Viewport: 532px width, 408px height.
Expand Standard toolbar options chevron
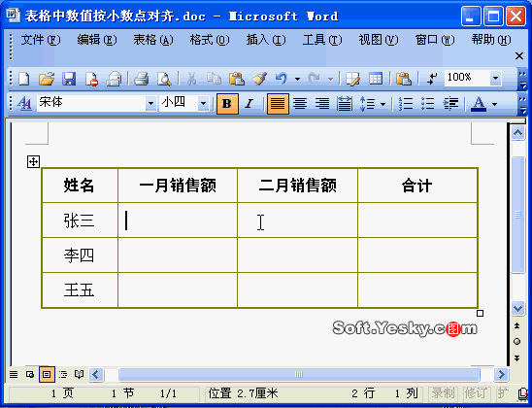[x=522, y=79]
